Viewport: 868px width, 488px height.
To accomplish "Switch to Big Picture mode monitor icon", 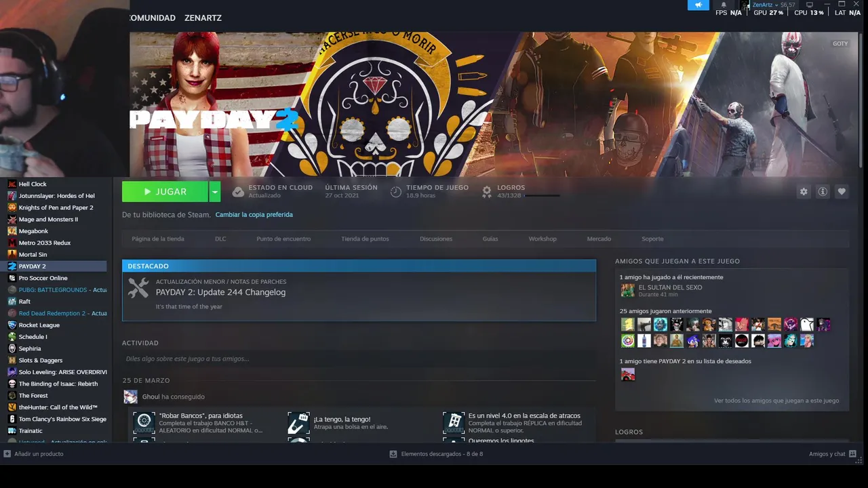I will coord(809,5).
